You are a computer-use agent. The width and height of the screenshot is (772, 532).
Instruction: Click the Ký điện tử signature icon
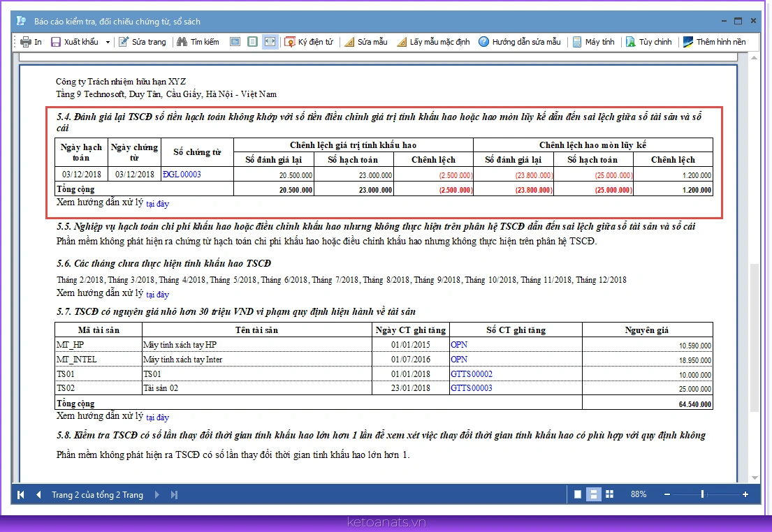290,42
